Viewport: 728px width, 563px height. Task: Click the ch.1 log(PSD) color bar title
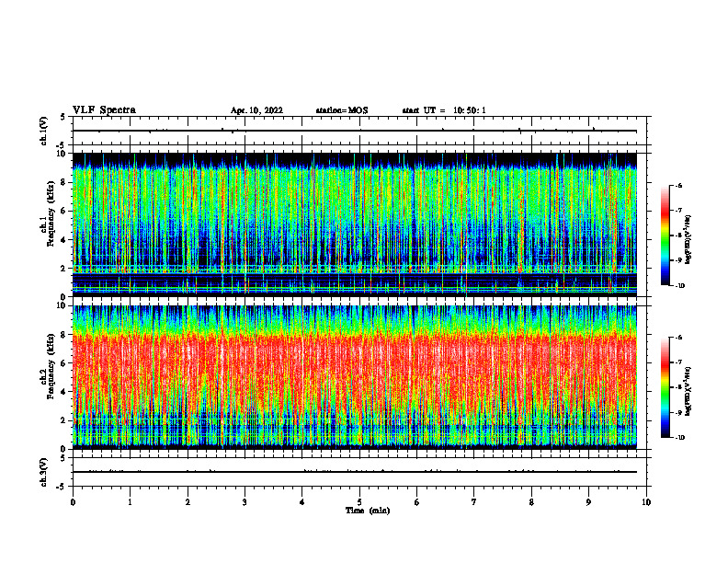688,239
